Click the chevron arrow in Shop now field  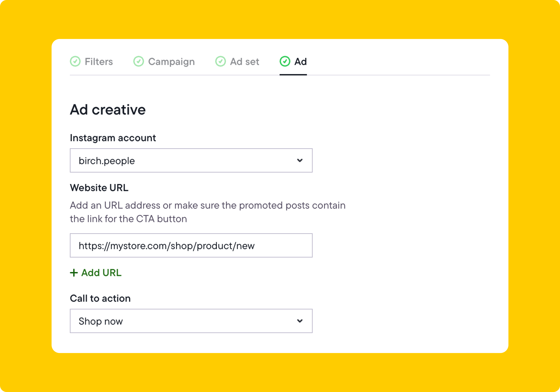click(300, 321)
